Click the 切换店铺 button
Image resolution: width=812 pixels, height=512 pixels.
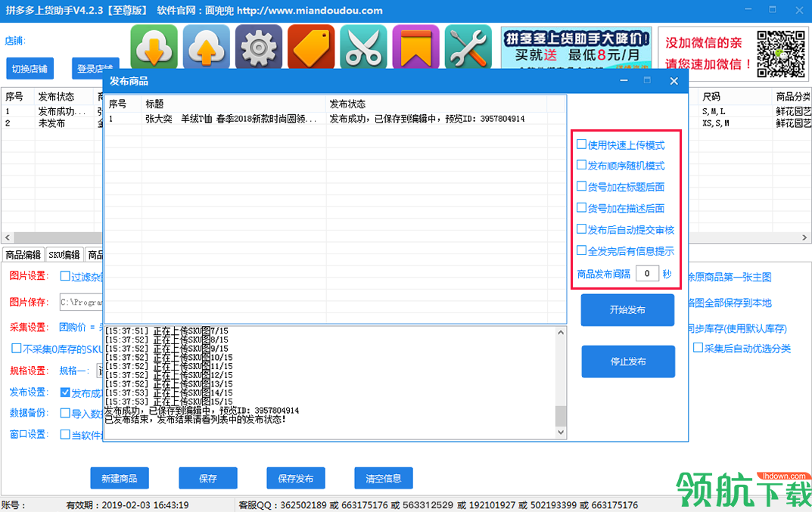(30, 69)
